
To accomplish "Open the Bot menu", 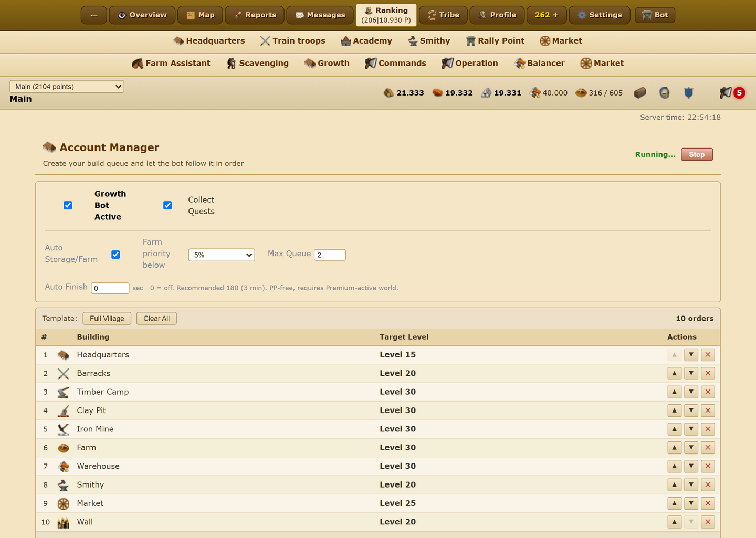I will click(655, 15).
